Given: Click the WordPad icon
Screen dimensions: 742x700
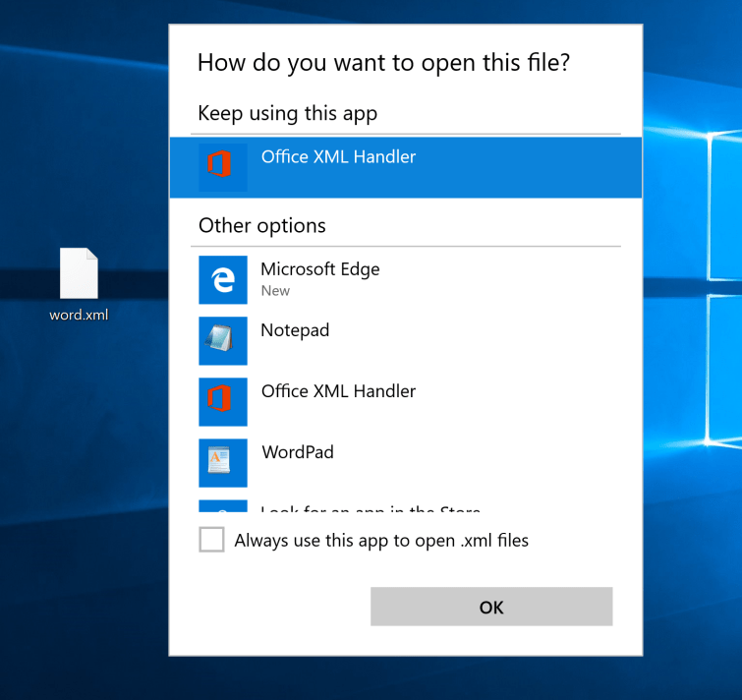Looking at the screenshot, I should [x=223, y=463].
